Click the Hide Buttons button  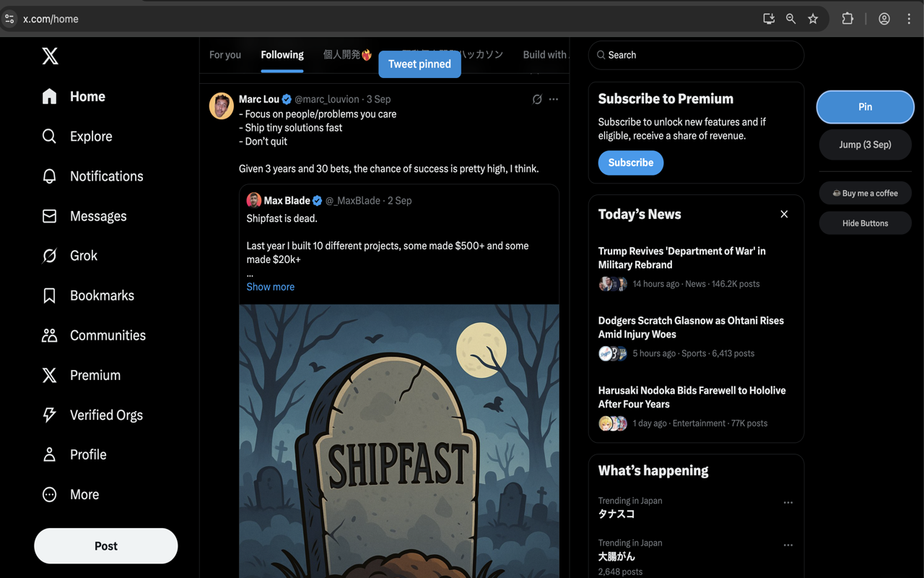866,223
